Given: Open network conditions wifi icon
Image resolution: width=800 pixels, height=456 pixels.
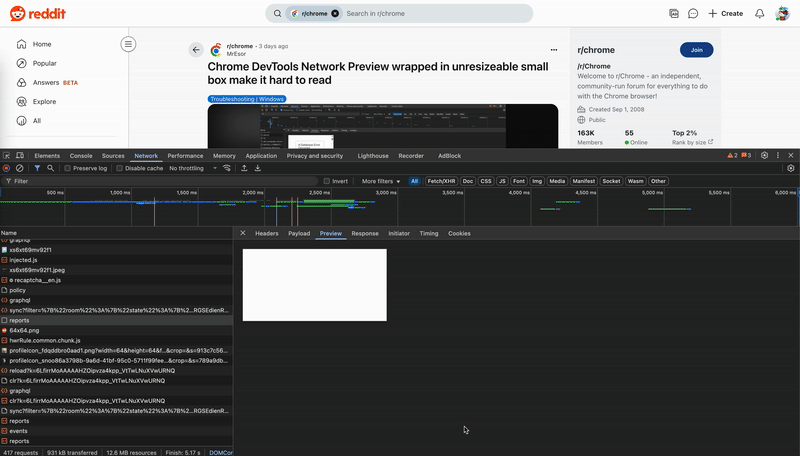Looking at the screenshot, I should (227, 168).
